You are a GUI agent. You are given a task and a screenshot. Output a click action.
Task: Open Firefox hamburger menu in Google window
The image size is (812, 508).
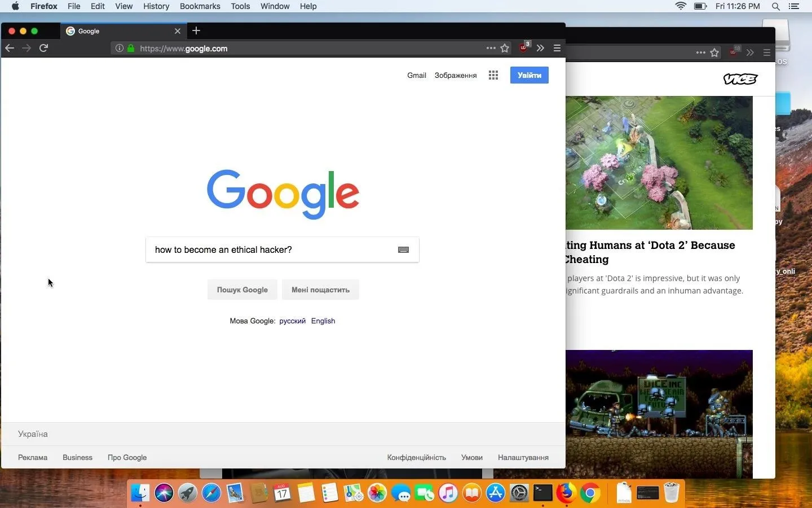[557, 48]
